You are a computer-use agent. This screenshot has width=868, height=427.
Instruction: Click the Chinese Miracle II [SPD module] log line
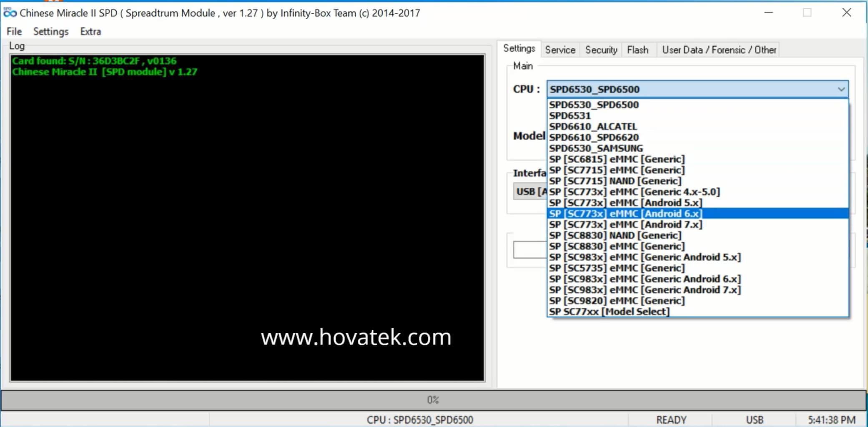click(105, 72)
